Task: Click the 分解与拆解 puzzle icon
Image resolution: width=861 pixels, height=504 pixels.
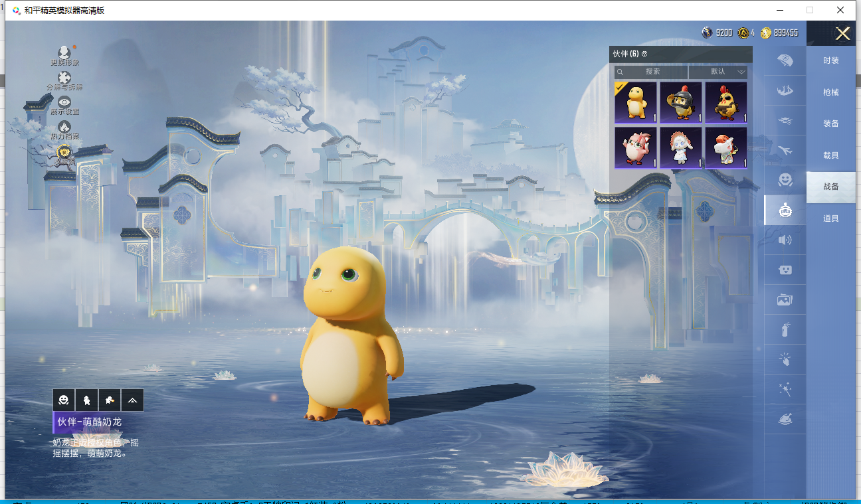Action: 64,78
